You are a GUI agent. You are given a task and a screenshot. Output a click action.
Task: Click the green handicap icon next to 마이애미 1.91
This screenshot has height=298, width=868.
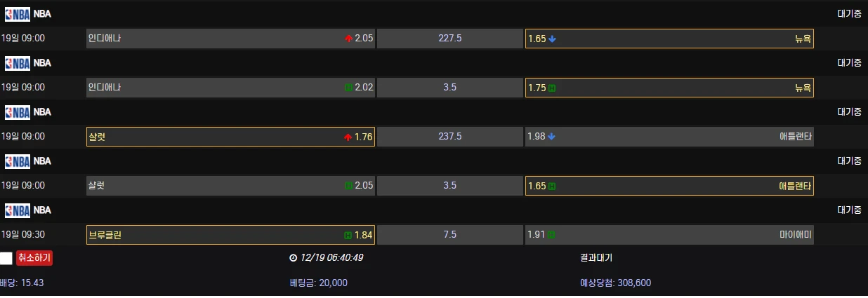pyautogui.click(x=552, y=235)
